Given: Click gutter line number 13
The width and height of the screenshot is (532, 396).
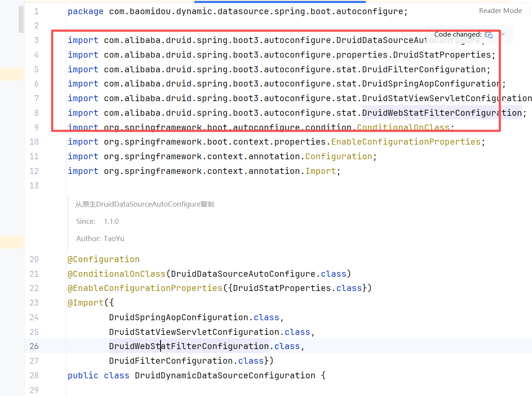Looking at the screenshot, I should 34,186.
